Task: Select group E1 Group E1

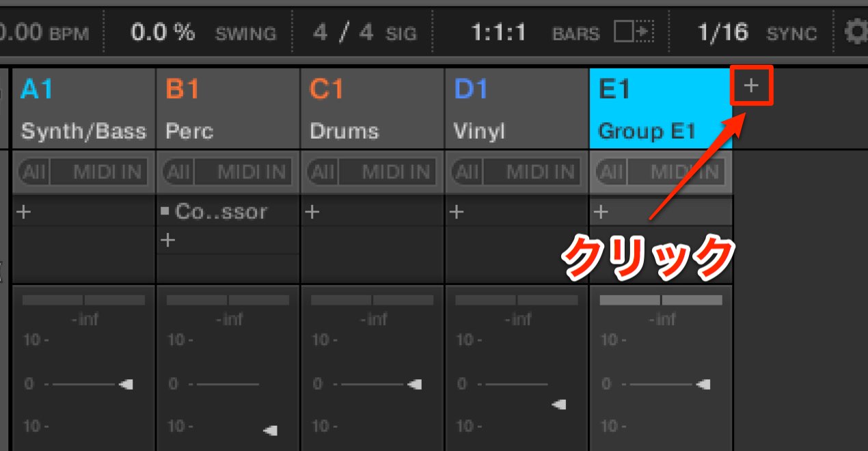Action: pyautogui.click(x=660, y=109)
